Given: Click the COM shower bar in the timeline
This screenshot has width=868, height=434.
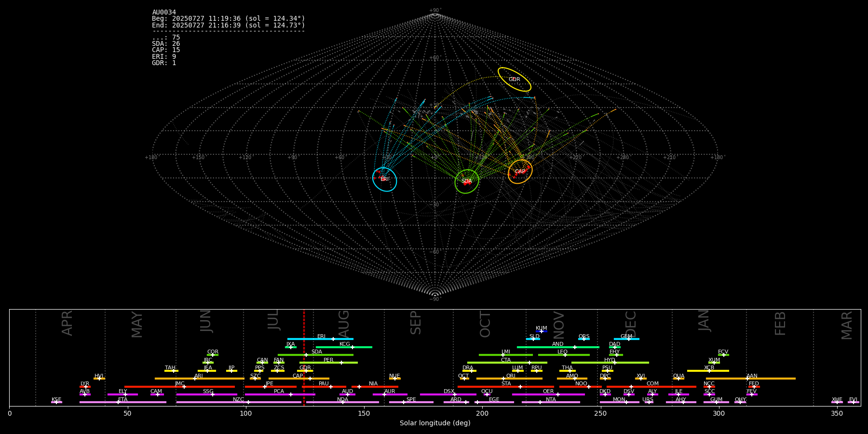Looking at the screenshot, I should click(652, 386).
